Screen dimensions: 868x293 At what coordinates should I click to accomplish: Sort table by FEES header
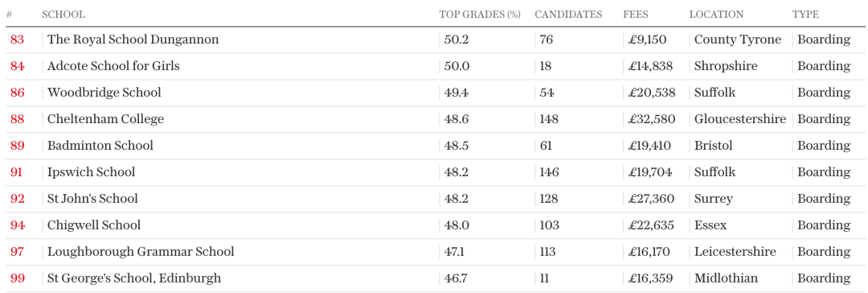[x=636, y=14]
